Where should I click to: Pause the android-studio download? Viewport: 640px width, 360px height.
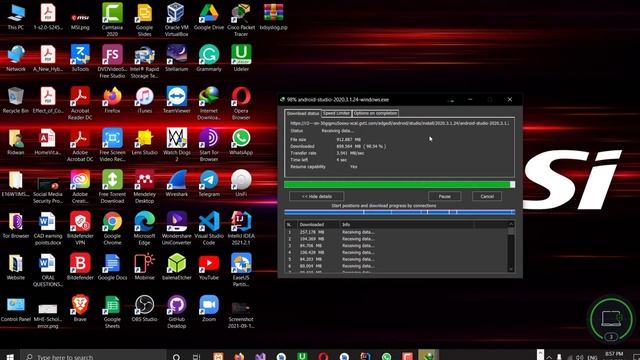(x=444, y=196)
